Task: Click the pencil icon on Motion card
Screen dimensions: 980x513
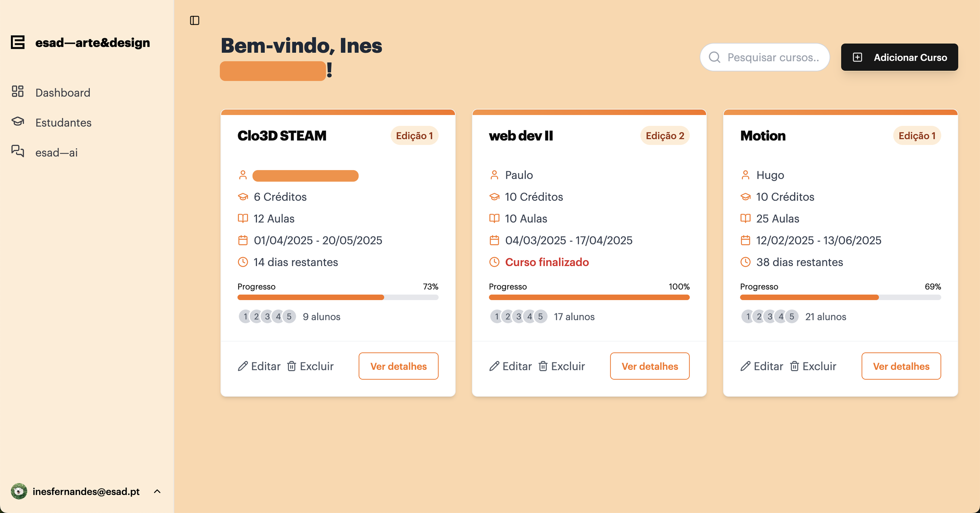Action: [x=745, y=366]
